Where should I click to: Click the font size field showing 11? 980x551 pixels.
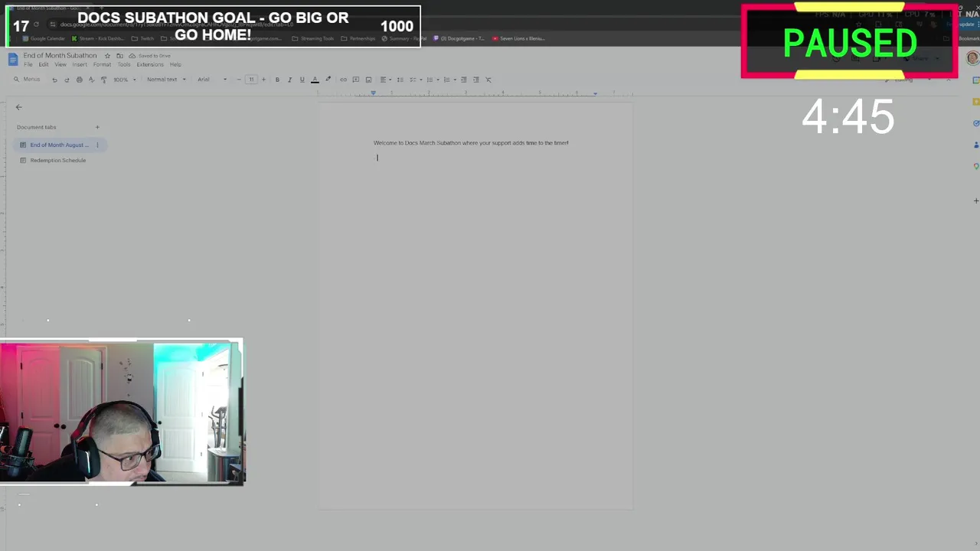coord(251,80)
